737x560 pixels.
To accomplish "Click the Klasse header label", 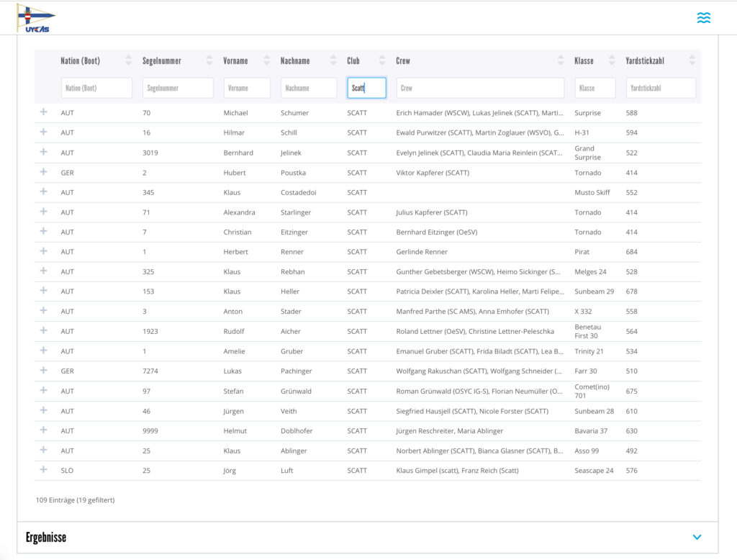I will [584, 60].
